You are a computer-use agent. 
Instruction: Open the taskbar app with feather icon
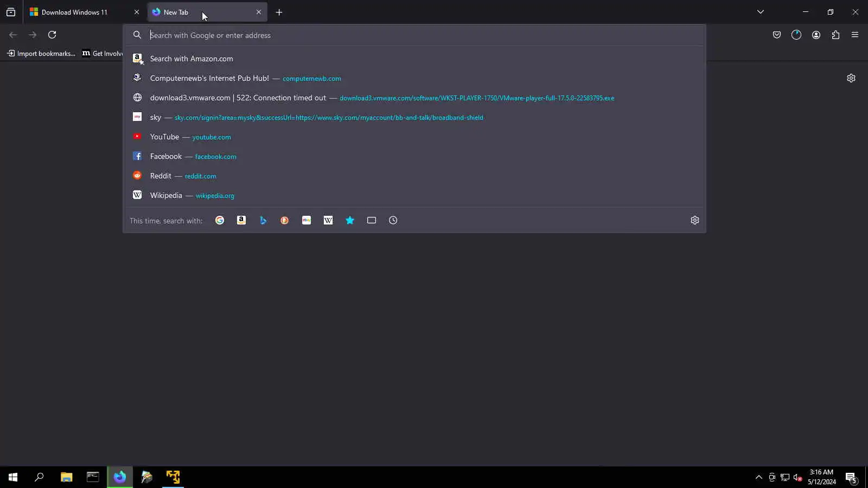point(146,477)
